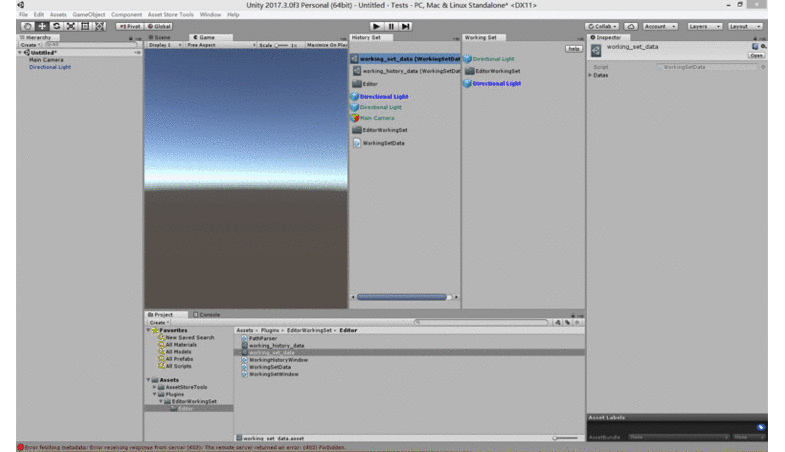
Task: Select the Scale tool
Action: pos(71,26)
